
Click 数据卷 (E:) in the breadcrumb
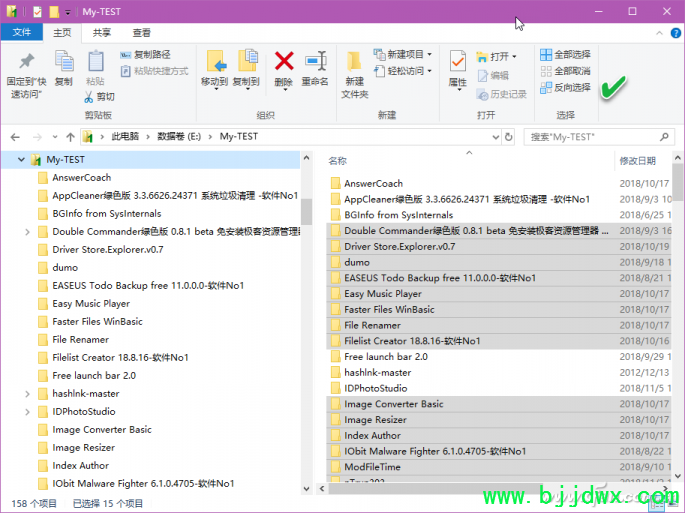179,137
